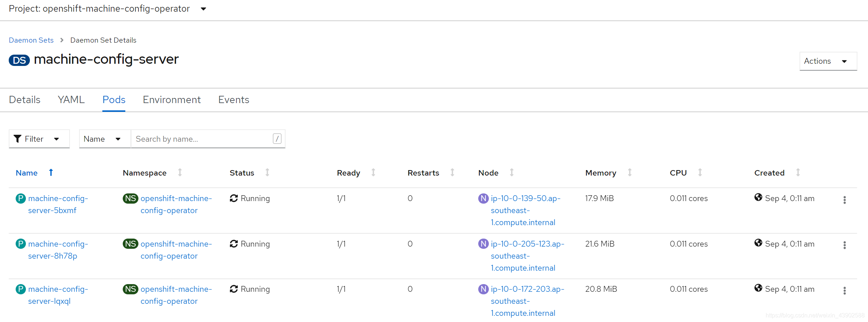Sort by Created column sort icon
The height and width of the screenshot is (322, 868).
798,173
